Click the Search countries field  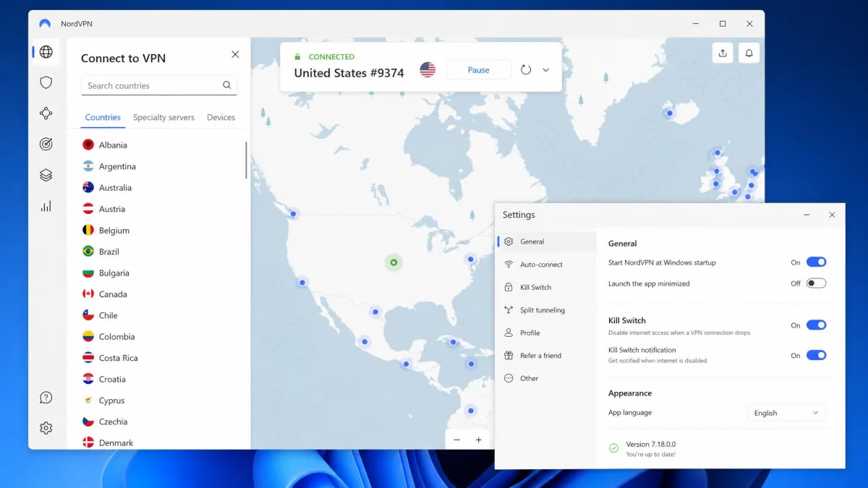pyautogui.click(x=159, y=85)
